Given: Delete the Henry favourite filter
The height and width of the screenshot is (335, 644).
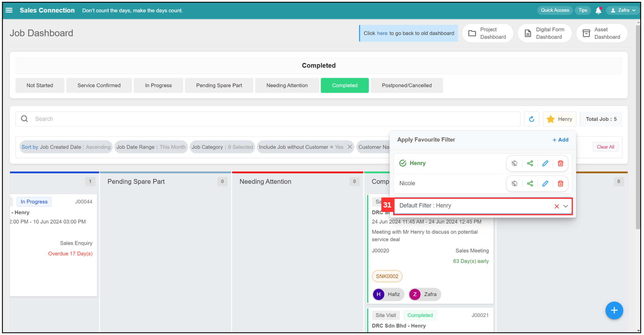Looking at the screenshot, I should [561, 163].
